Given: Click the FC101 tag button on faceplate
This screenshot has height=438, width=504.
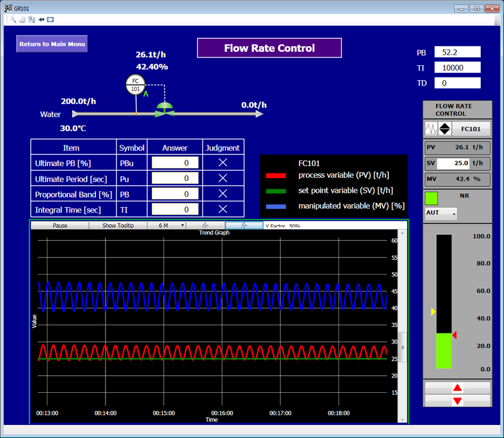Looking at the screenshot, I should [x=471, y=129].
